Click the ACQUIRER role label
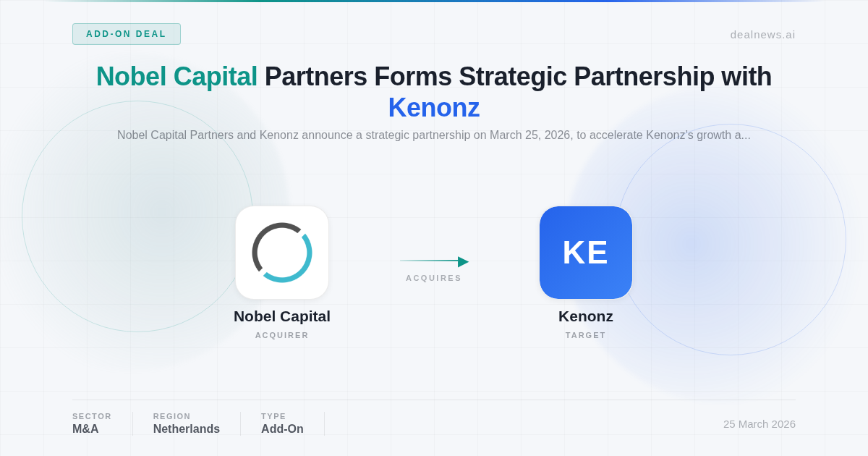This screenshot has width=868, height=456. pyautogui.click(x=282, y=335)
